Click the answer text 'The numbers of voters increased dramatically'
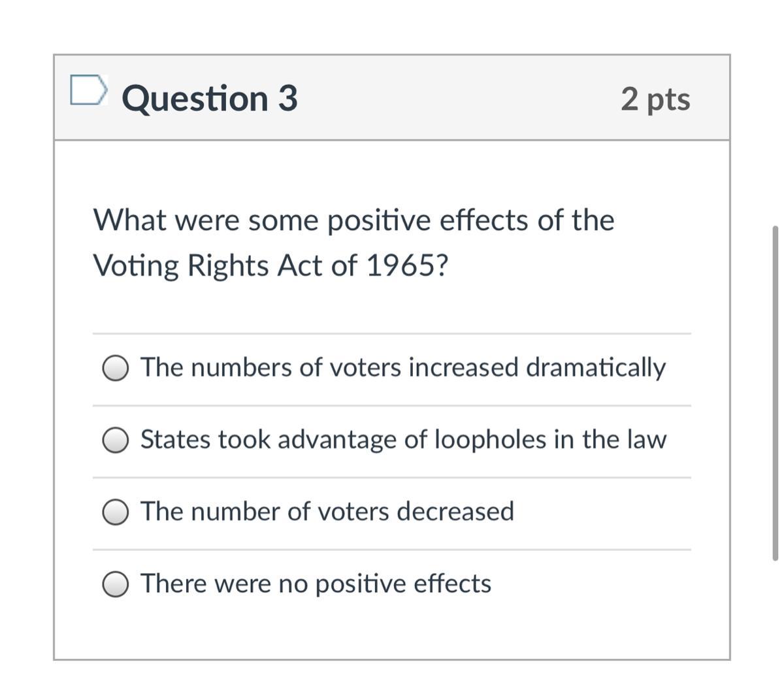 click(402, 367)
